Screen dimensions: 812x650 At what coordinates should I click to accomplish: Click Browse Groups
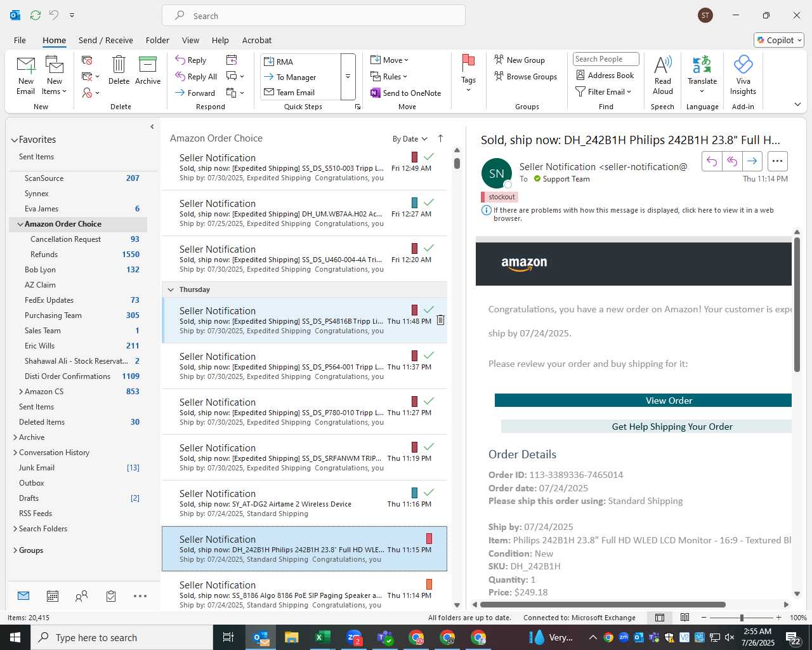pyautogui.click(x=525, y=76)
